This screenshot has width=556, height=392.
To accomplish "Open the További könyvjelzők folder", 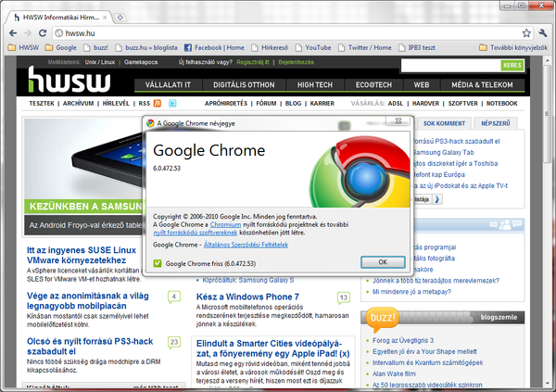I will [x=513, y=47].
